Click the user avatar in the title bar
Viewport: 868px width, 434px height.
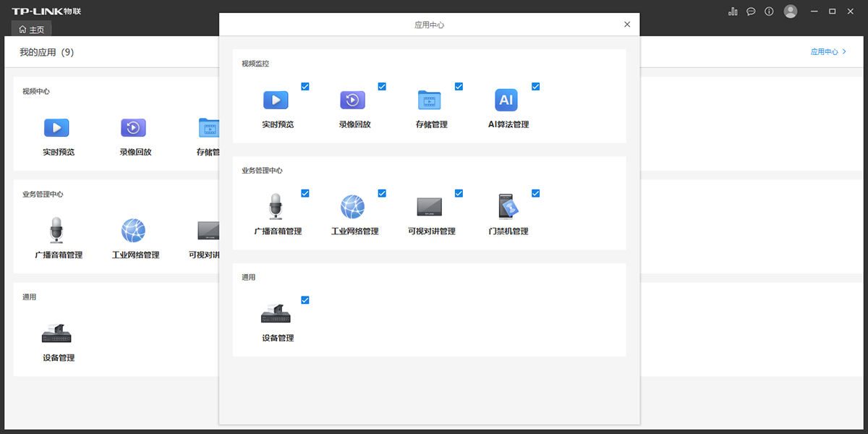click(x=790, y=11)
